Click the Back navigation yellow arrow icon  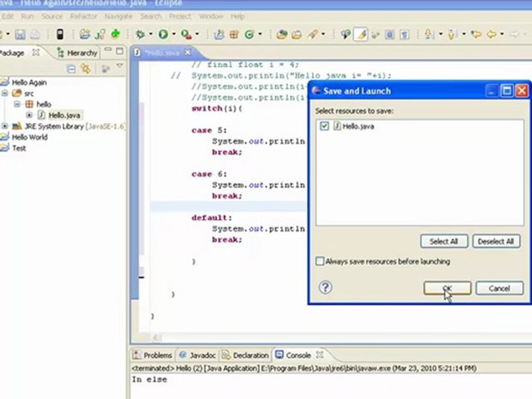tap(492, 34)
